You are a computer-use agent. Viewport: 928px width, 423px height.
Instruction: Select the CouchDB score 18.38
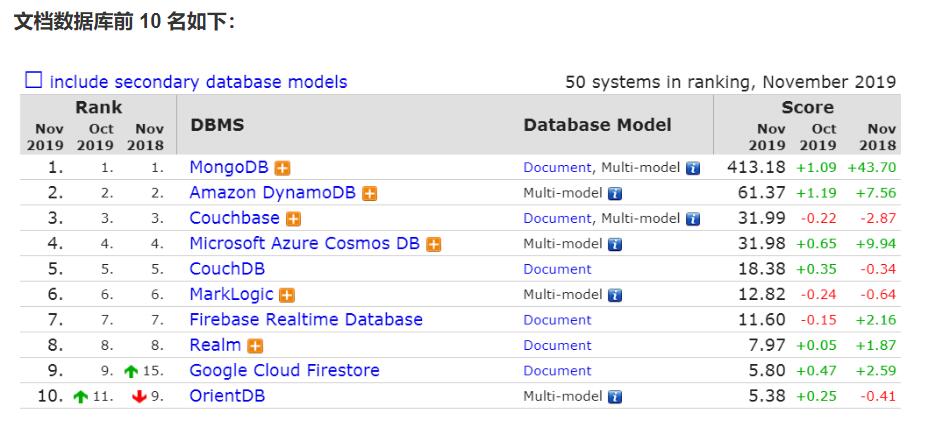click(762, 269)
